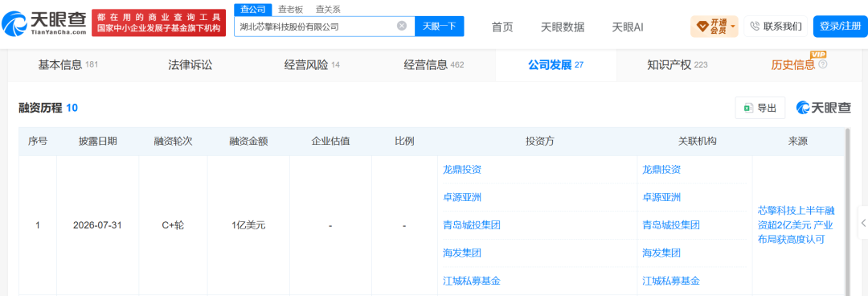The width and height of the screenshot is (868, 296).
Task: Open 江城私募基金 link in 关联机构 column
Action: [x=671, y=281]
